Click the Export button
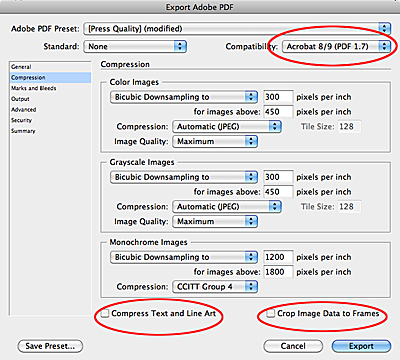 click(361, 346)
